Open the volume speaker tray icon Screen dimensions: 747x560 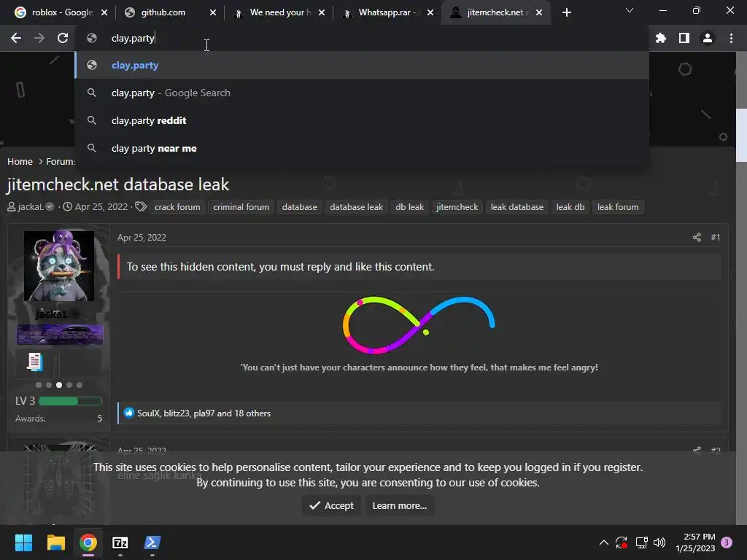659,542
